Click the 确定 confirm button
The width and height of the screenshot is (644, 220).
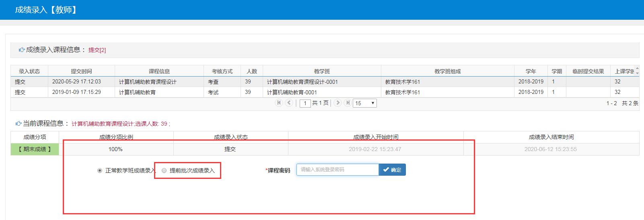[392, 170]
